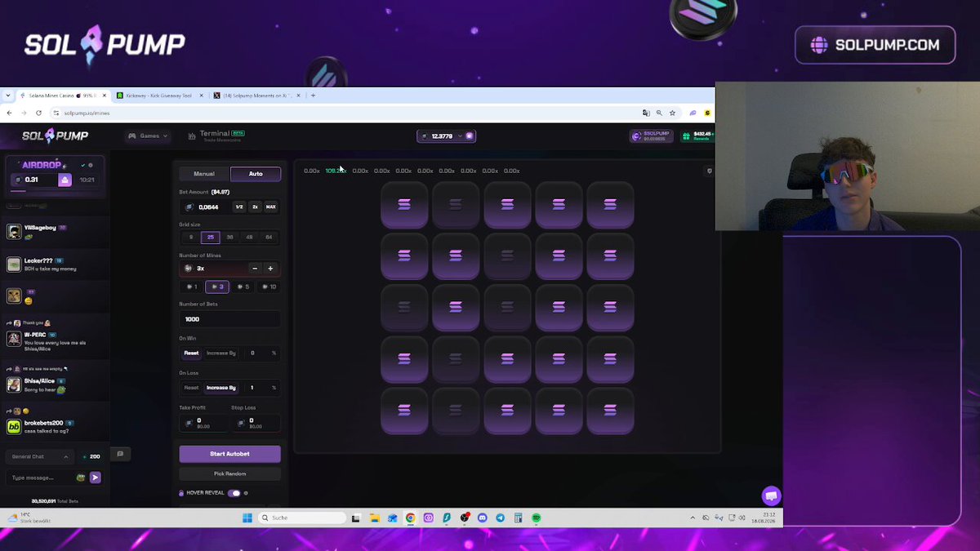Bookmark this page with the star icon
This screenshot has height=551, width=980.
pos(672,113)
